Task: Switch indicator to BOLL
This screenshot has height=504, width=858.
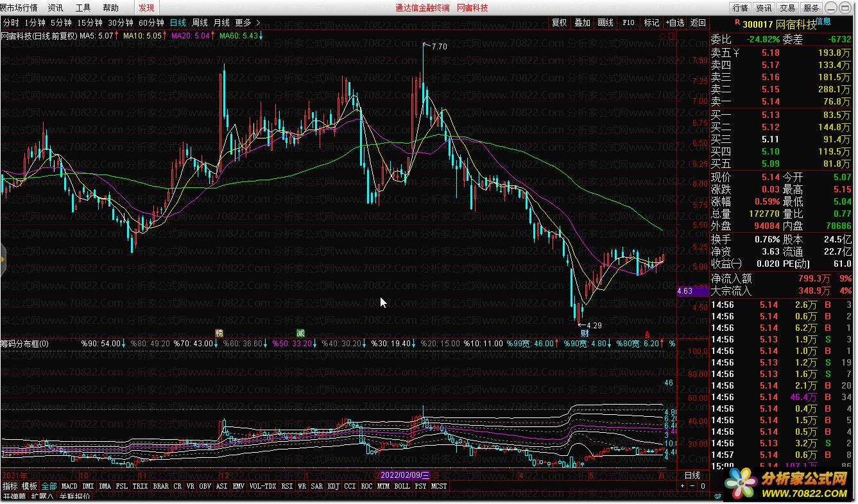Action: (402, 486)
